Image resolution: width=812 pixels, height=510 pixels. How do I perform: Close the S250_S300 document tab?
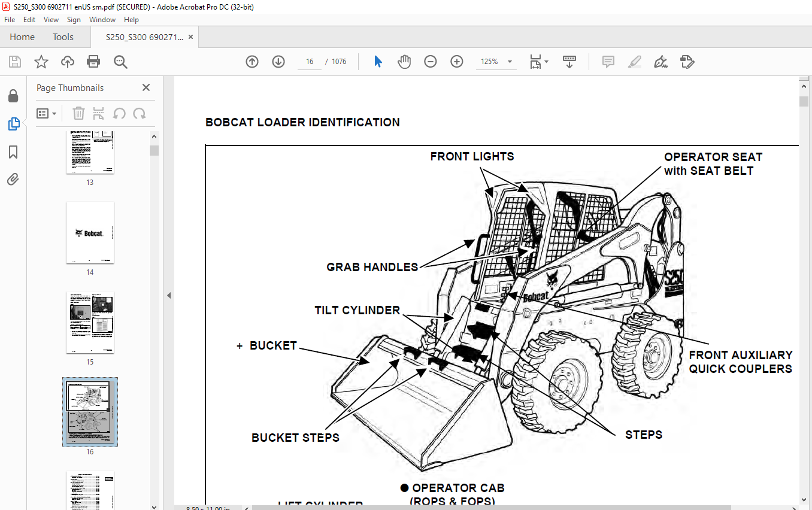point(190,37)
